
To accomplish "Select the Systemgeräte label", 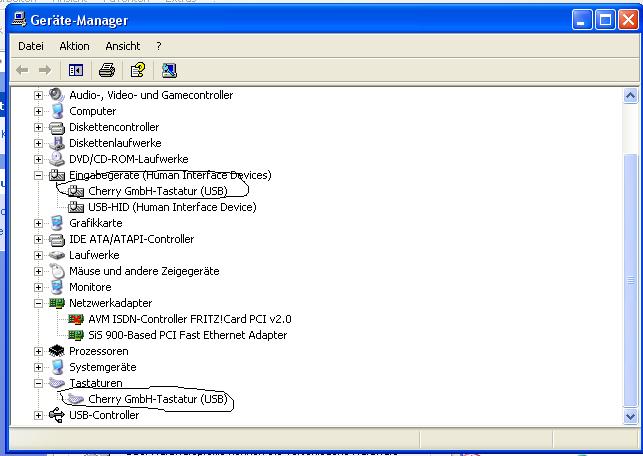I will pos(103,367).
